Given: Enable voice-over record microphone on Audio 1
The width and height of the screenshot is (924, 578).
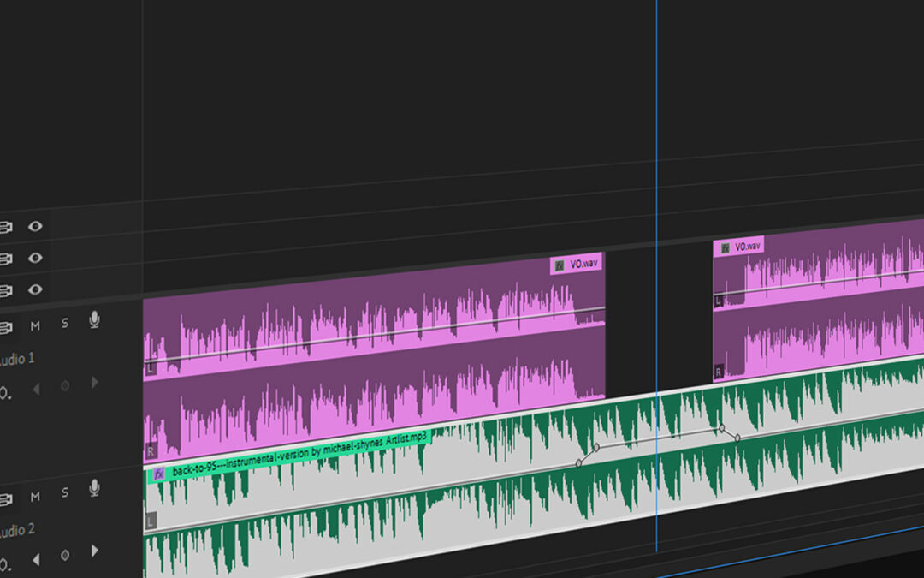Looking at the screenshot, I should coord(94,319).
